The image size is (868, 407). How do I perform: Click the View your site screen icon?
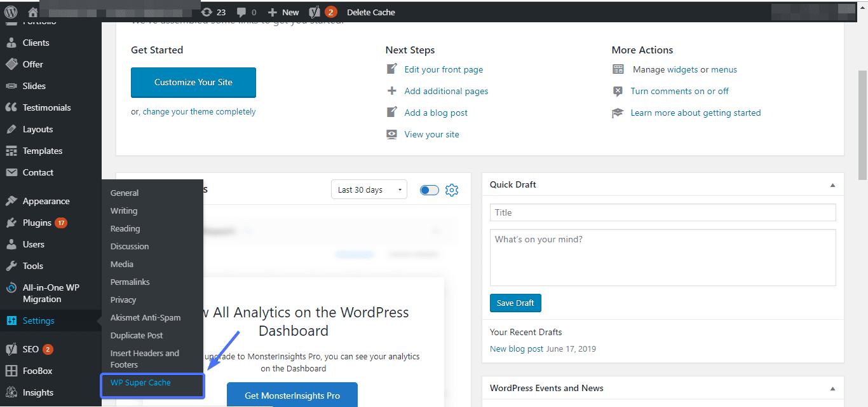coord(392,134)
